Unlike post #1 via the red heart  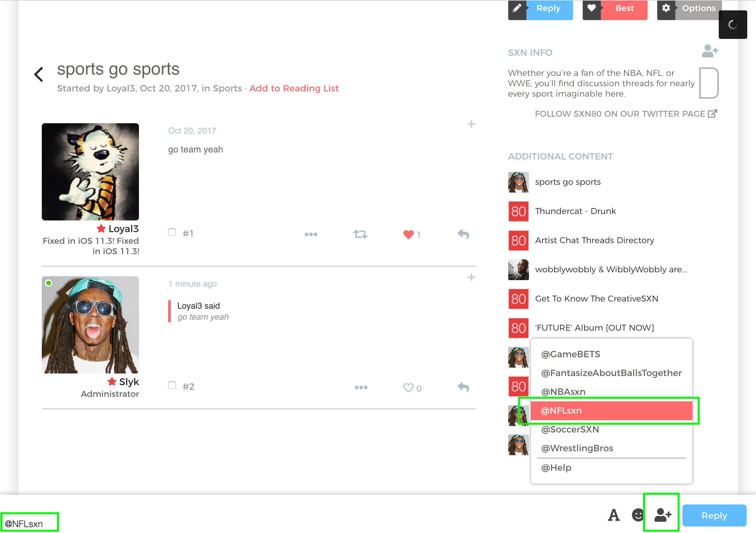pyautogui.click(x=408, y=234)
